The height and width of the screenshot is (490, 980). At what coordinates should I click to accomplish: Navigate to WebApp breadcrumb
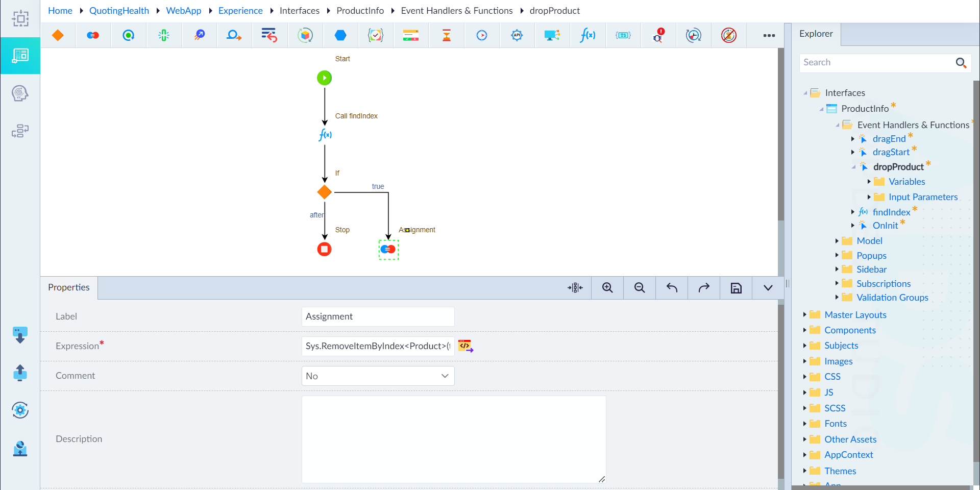(183, 11)
